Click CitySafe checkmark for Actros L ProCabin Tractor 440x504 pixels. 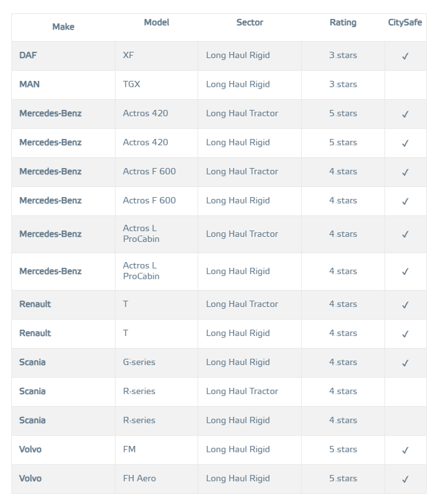pyautogui.click(x=405, y=234)
